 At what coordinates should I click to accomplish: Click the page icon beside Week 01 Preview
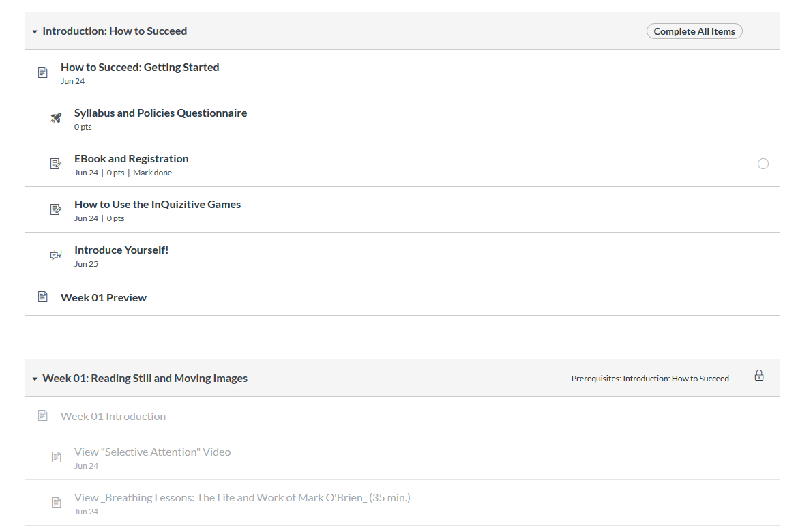tap(43, 297)
